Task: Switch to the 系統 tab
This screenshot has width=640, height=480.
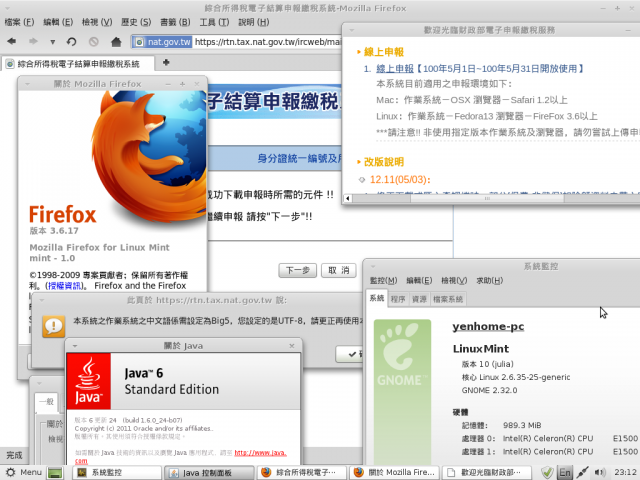Action: click(377, 298)
